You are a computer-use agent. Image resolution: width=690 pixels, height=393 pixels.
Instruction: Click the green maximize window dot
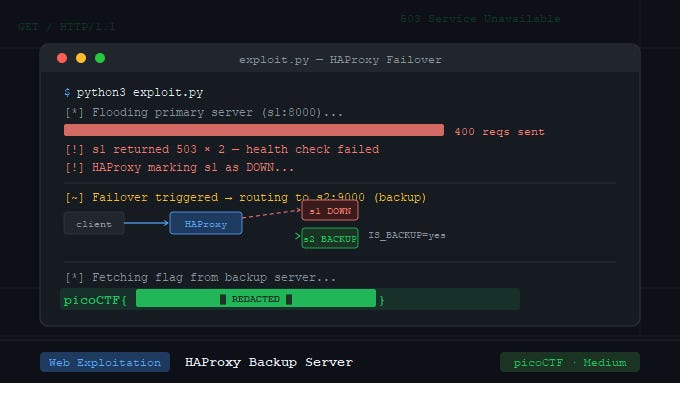(x=101, y=59)
